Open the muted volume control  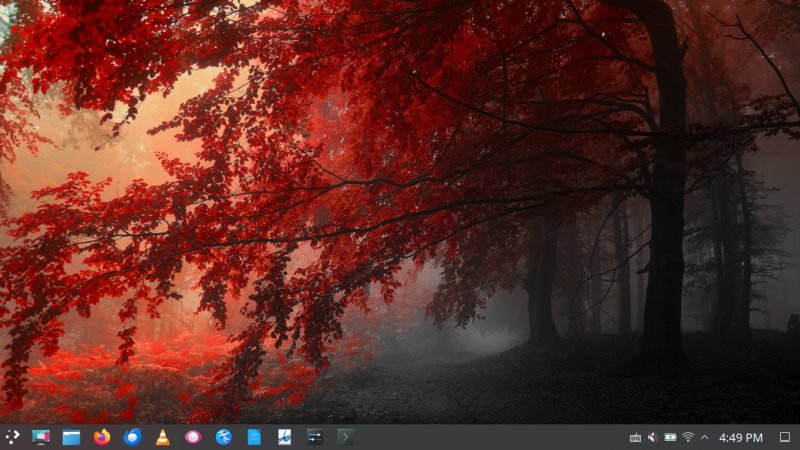click(653, 437)
